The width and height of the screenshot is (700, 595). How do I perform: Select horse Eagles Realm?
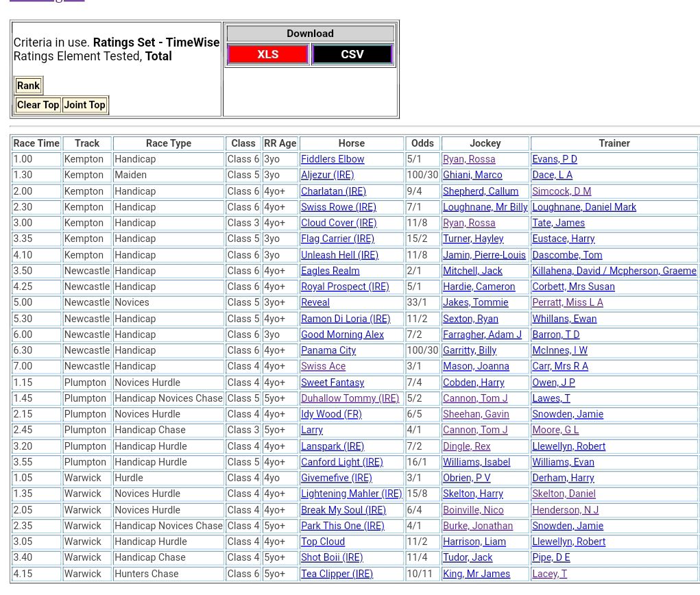pos(330,271)
